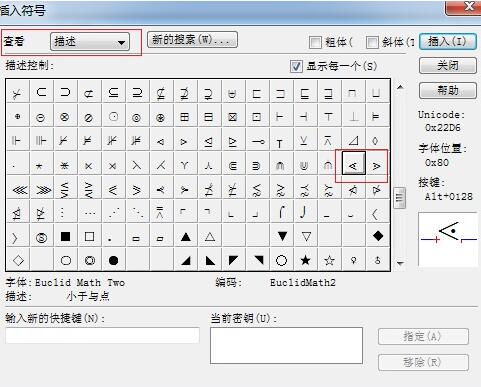This screenshot has height=387, width=481.
Task: Pick the circled S symbol
Action: 41,237
